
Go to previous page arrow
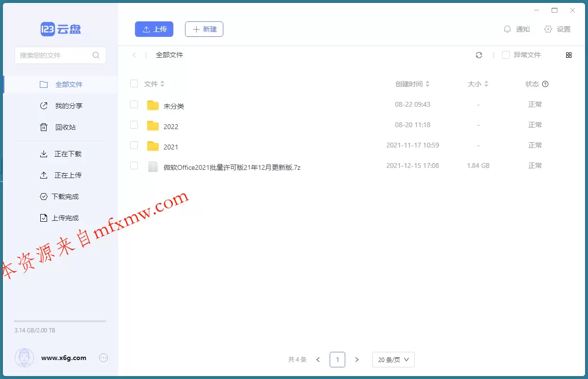(x=318, y=360)
